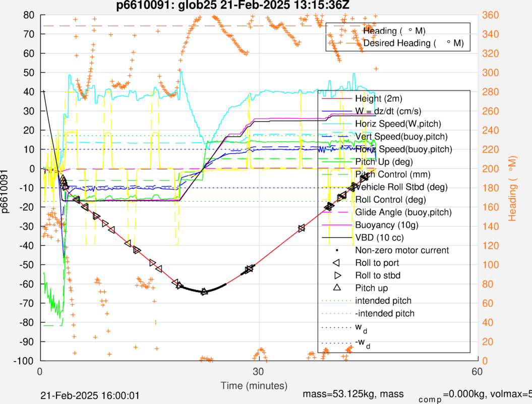Screen dimensions: 532x404
Task: Click the 'Buoyancy (10g)' legend label
Action: (386, 225)
